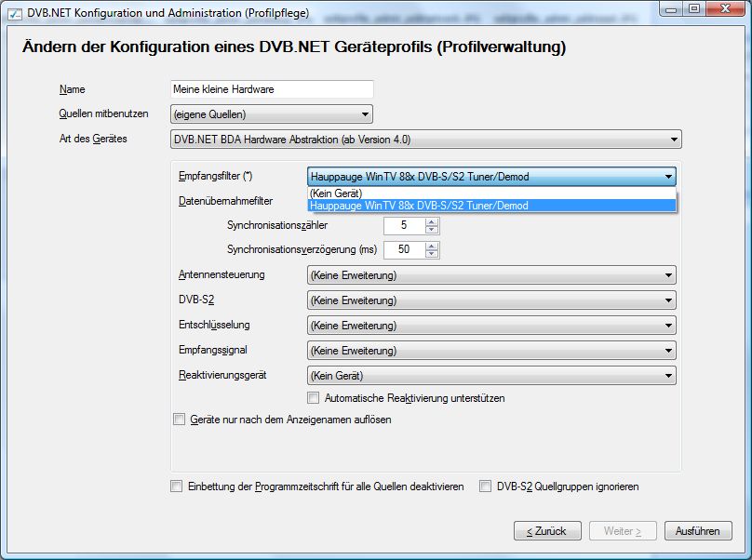
Task: Toggle Geräte nur nach dem Anzeigenamen auflösen
Action: tap(180, 420)
